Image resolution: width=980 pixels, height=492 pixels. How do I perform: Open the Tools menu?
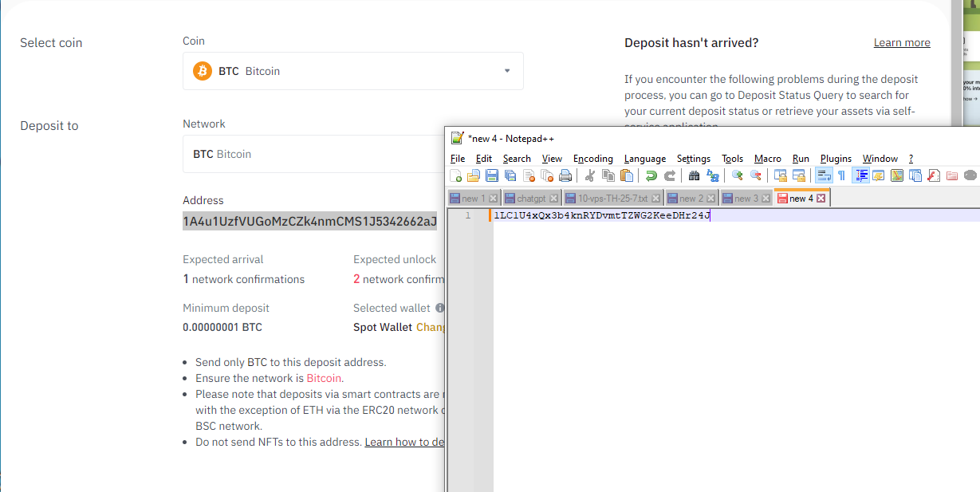click(x=733, y=159)
